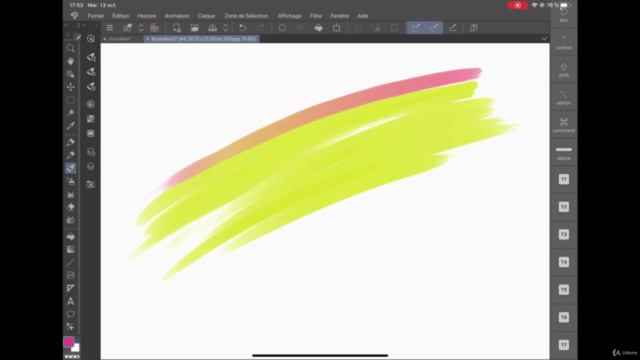
Task: Toggle the command modifier key
Action: [564, 125]
